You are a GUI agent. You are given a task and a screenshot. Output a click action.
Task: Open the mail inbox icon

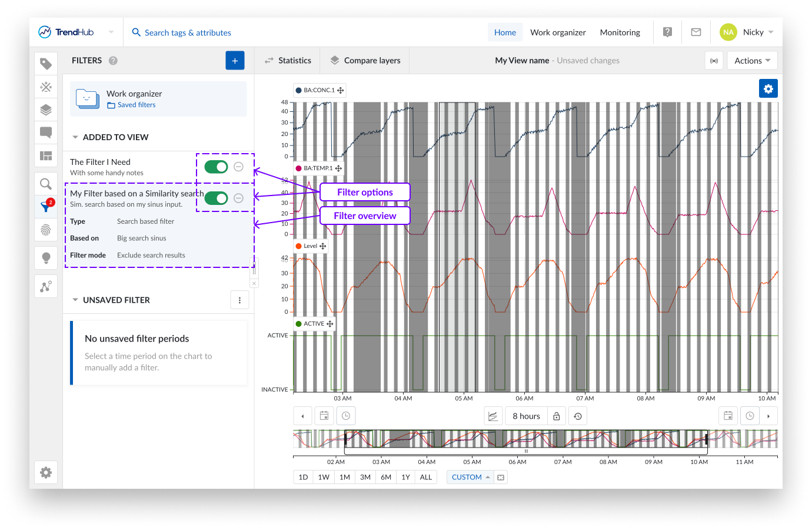[x=695, y=32]
